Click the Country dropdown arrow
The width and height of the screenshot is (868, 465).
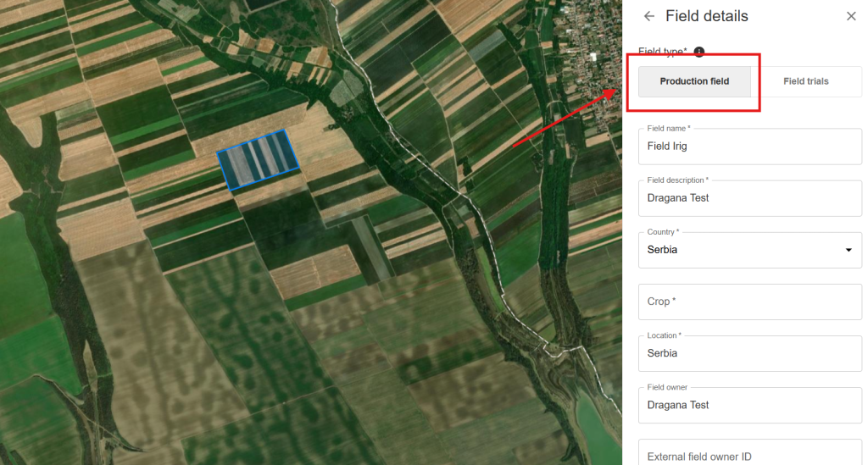[x=849, y=250]
